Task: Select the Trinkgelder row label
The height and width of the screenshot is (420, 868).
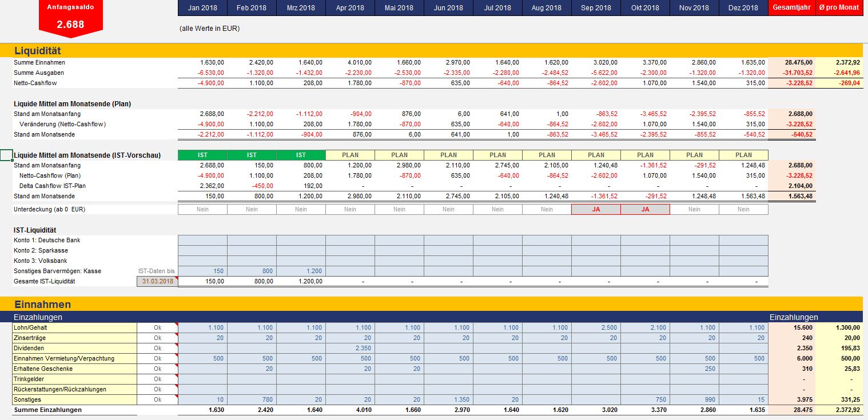Action: (x=74, y=379)
